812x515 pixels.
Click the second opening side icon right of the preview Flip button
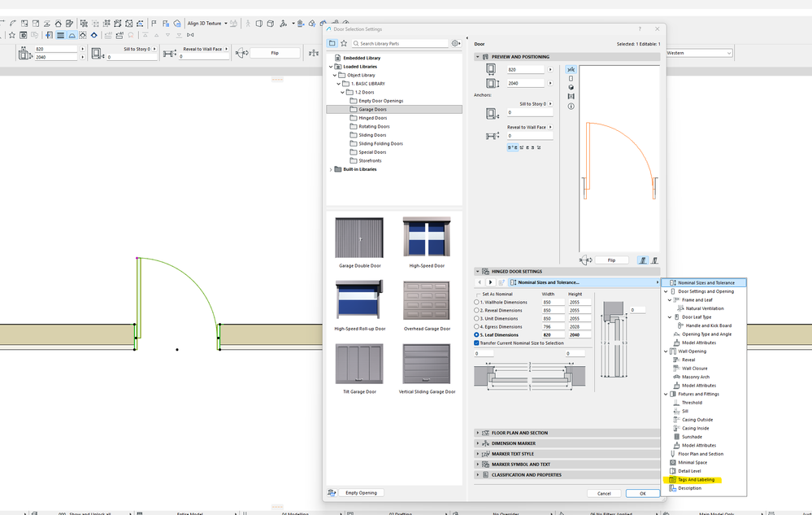654,260
